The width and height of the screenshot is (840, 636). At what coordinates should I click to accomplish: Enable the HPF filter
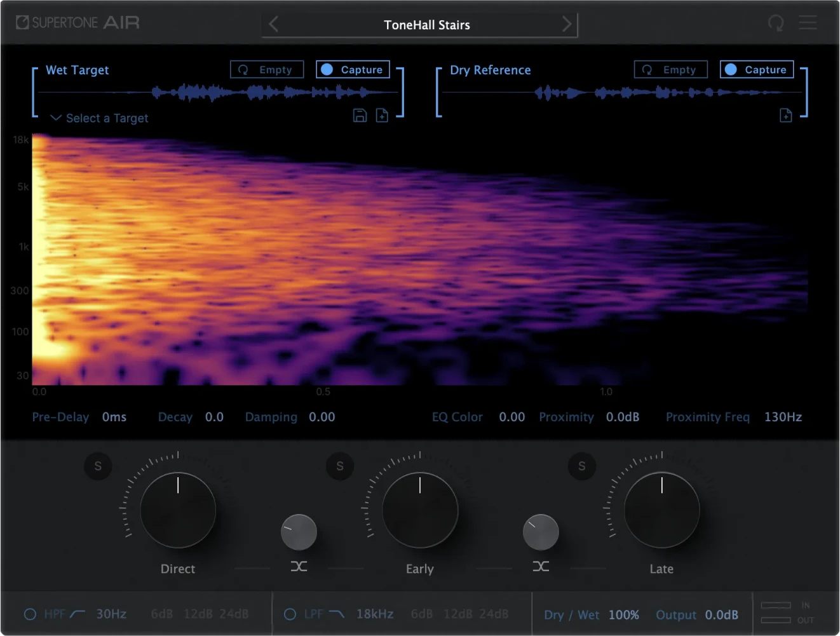click(30, 614)
